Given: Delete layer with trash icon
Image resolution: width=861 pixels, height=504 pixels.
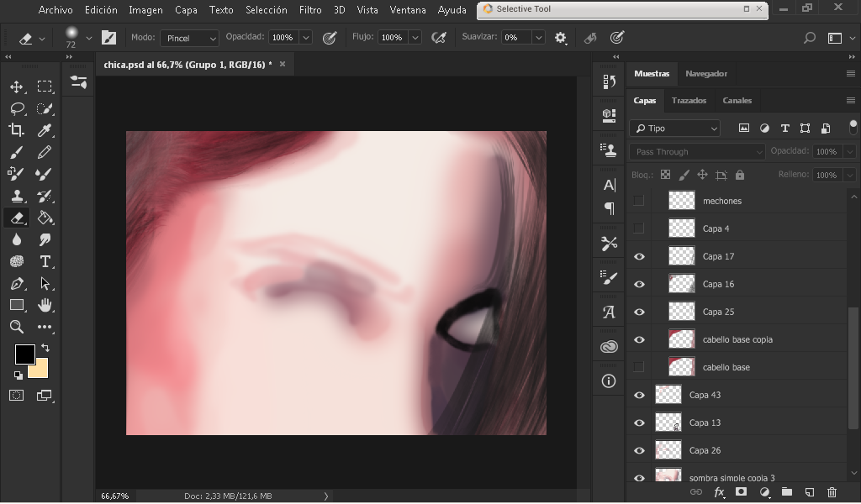Looking at the screenshot, I should 832,492.
